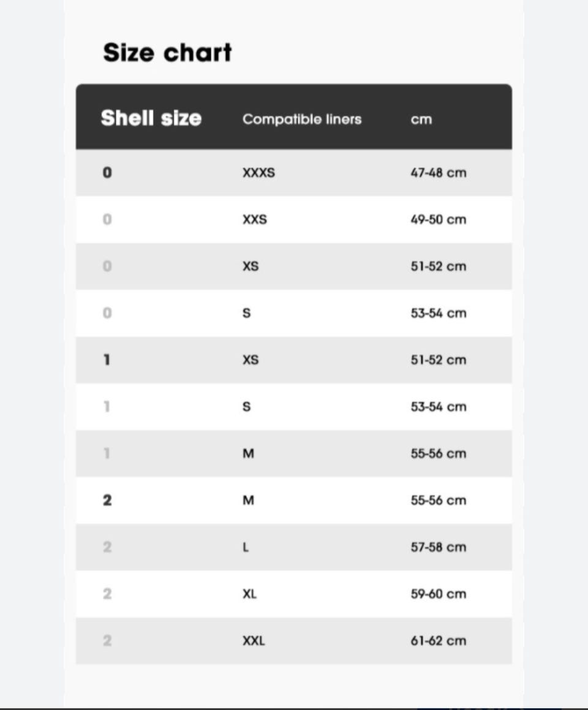Click the Size chart heading
Screen dimensions: 588x710
167,53
